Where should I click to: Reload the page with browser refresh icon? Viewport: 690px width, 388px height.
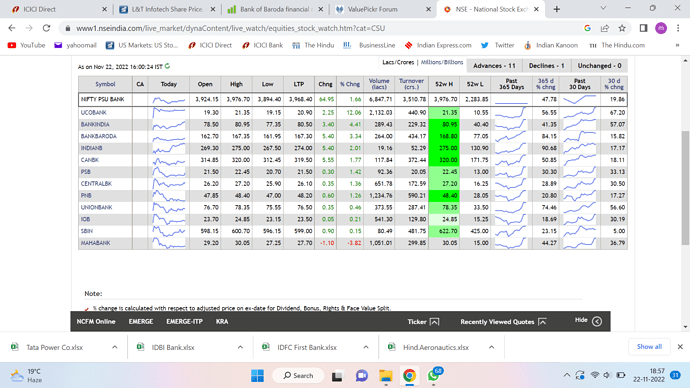46,28
